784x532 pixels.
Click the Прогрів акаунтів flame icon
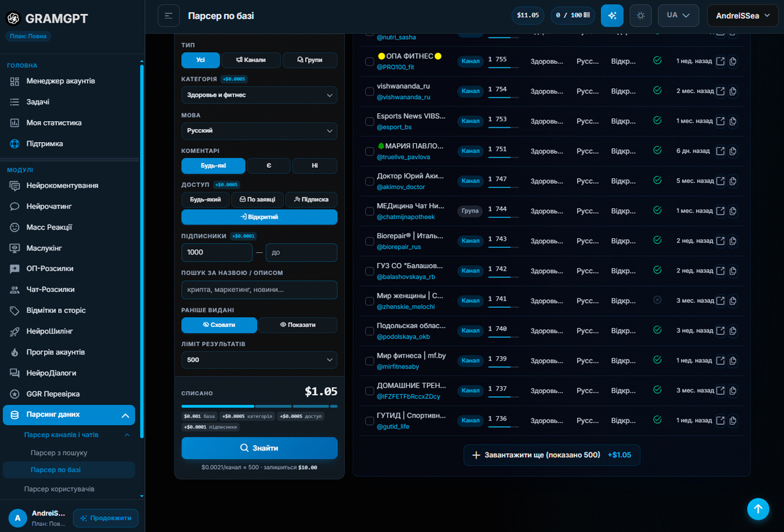tap(15, 352)
